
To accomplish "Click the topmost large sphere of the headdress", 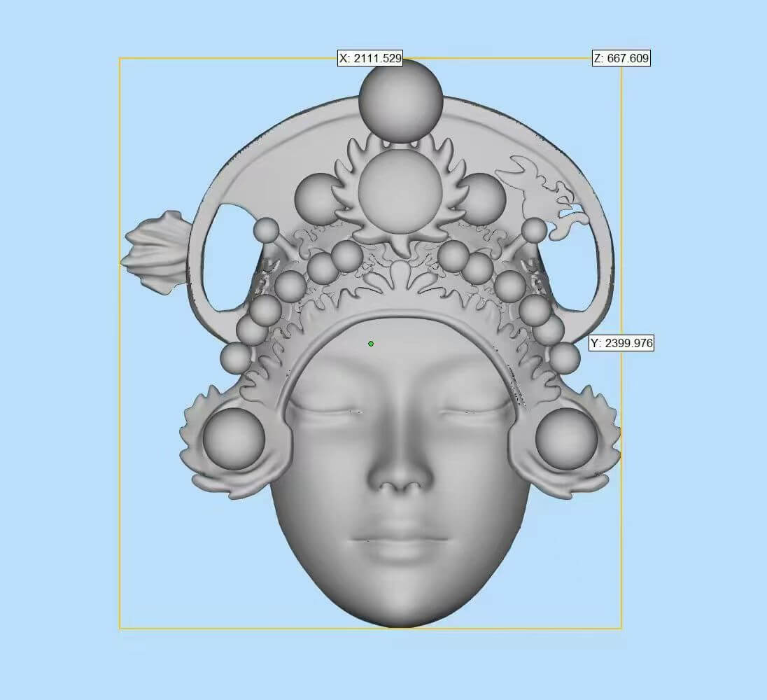I will (401, 99).
